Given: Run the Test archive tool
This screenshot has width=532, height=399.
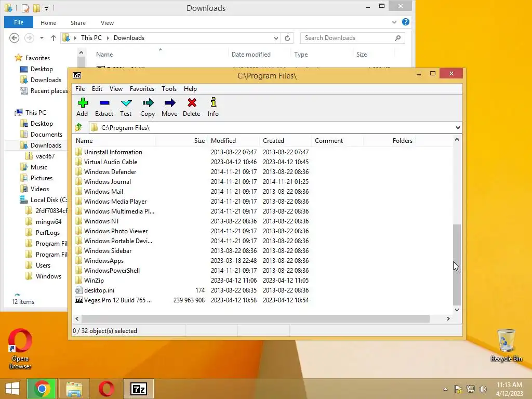Looking at the screenshot, I should [126, 107].
